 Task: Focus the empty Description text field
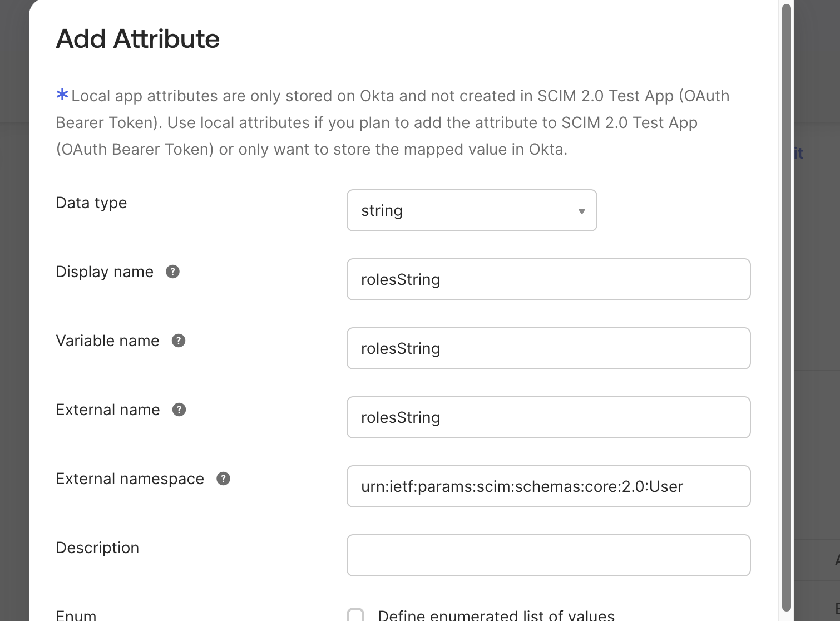click(x=548, y=555)
